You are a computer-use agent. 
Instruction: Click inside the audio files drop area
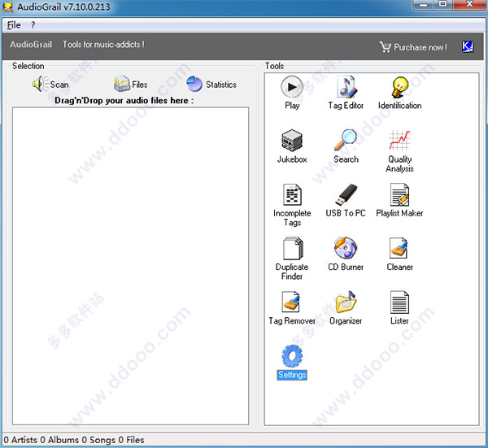click(130, 266)
